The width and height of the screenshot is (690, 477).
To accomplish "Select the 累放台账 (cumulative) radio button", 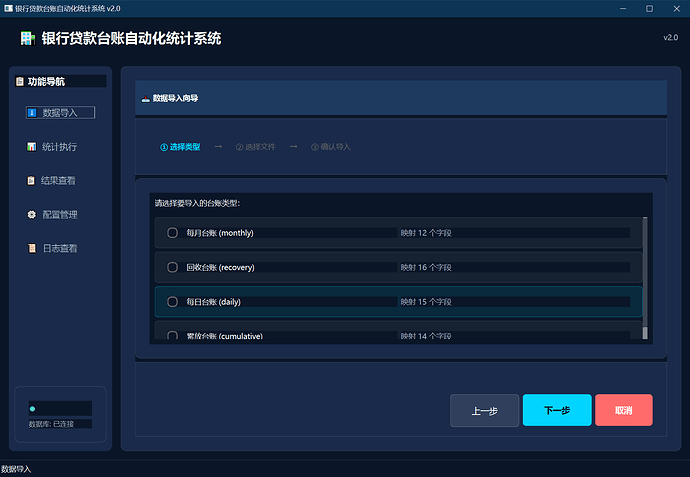I will click(x=172, y=335).
